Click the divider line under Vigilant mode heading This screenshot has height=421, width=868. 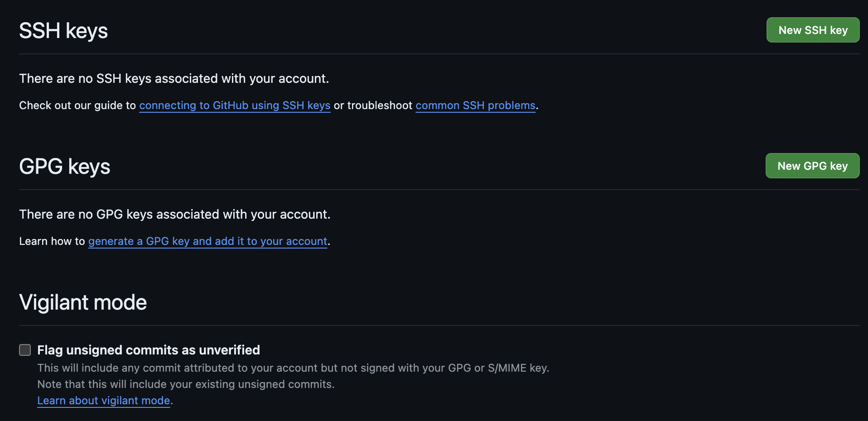pyautogui.click(x=439, y=325)
